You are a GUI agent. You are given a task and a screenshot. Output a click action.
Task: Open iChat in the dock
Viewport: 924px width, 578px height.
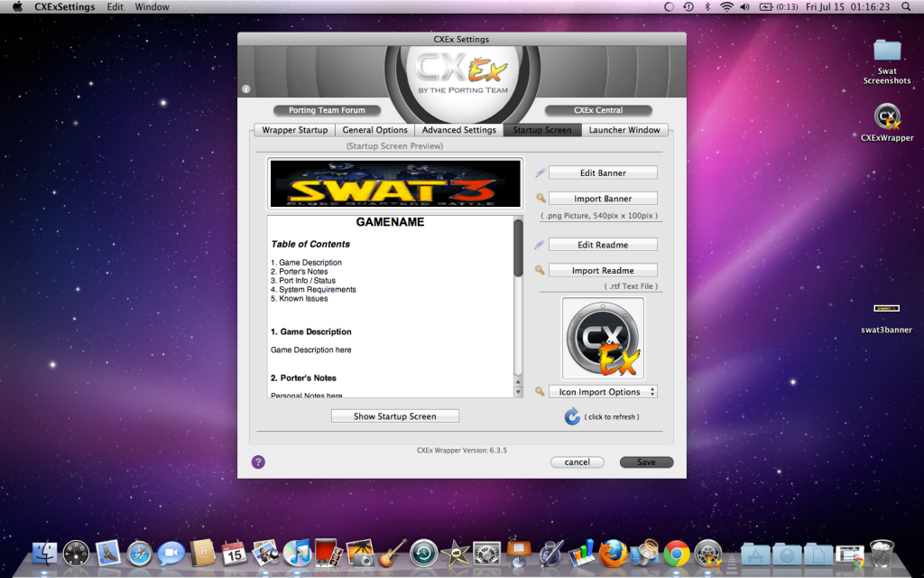tap(171, 554)
